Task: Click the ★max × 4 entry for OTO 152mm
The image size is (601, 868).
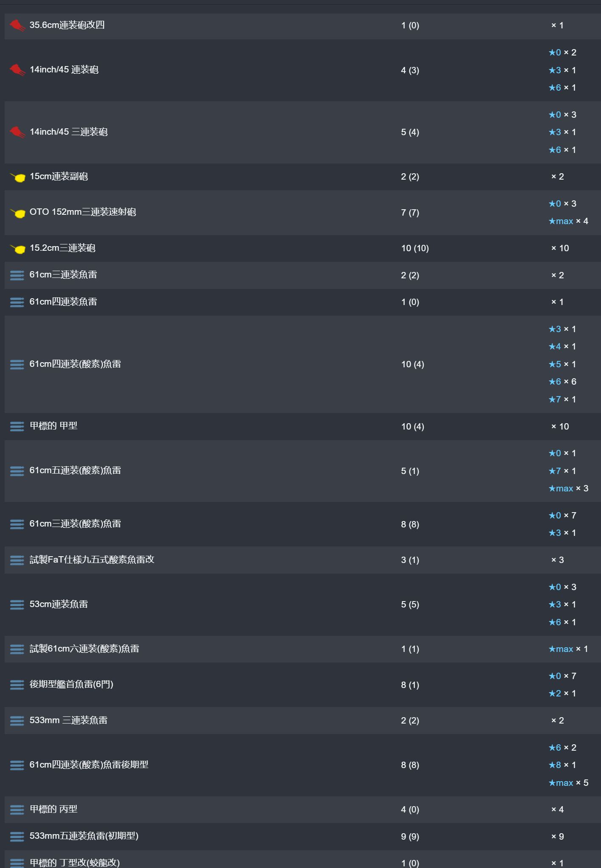Action: [568, 221]
